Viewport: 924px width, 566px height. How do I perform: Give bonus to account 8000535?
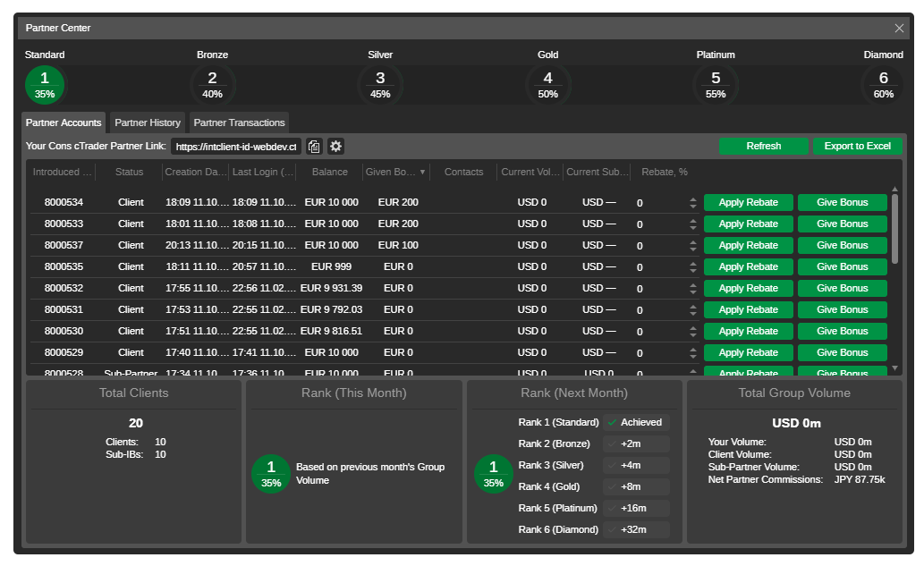pyautogui.click(x=842, y=266)
